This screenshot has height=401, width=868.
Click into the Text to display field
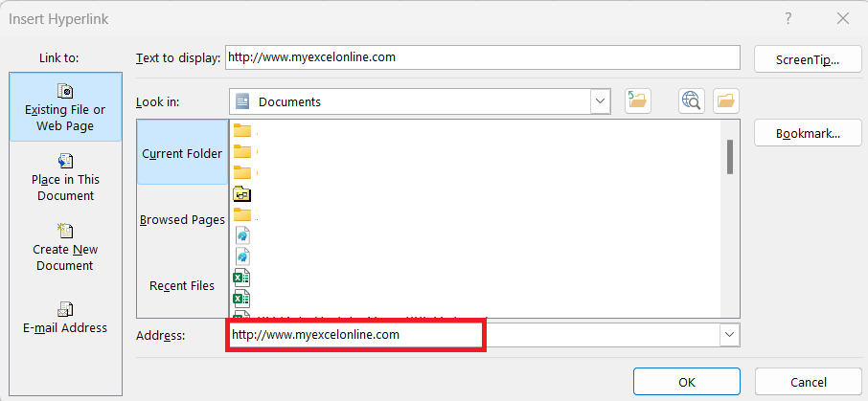(x=483, y=57)
